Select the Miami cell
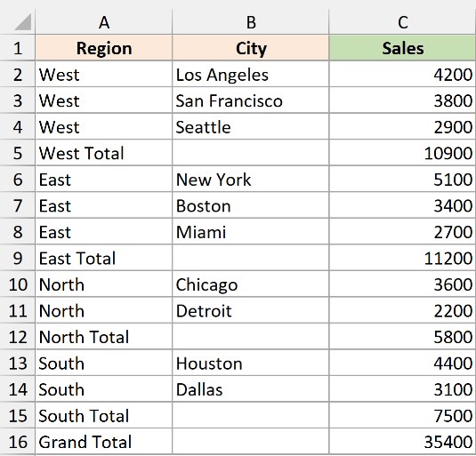This screenshot has height=456, width=476. tap(251, 232)
